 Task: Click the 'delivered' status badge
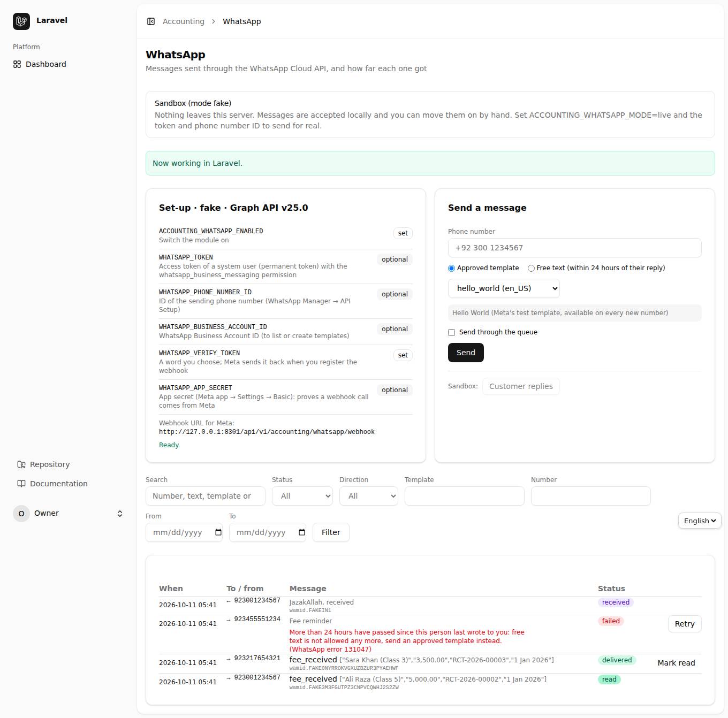point(617,660)
